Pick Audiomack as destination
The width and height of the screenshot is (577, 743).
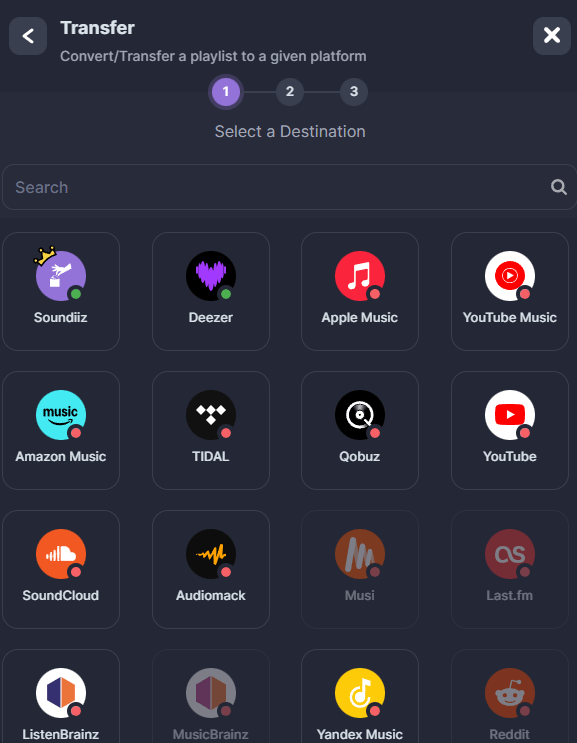211,569
